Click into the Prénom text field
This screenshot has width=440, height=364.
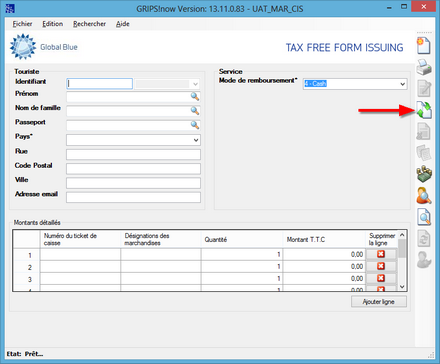(x=133, y=97)
